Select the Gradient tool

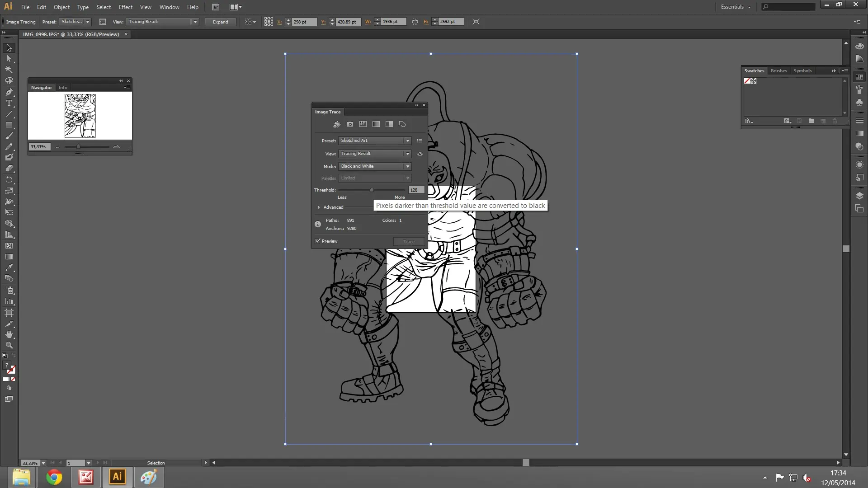pyautogui.click(x=9, y=257)
